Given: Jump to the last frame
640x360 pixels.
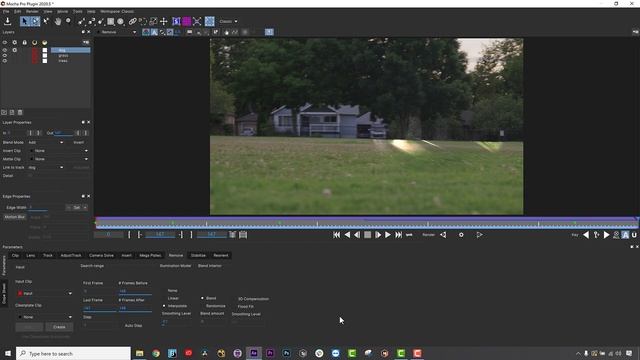Looking at the screenshot, I should (398, 235).
